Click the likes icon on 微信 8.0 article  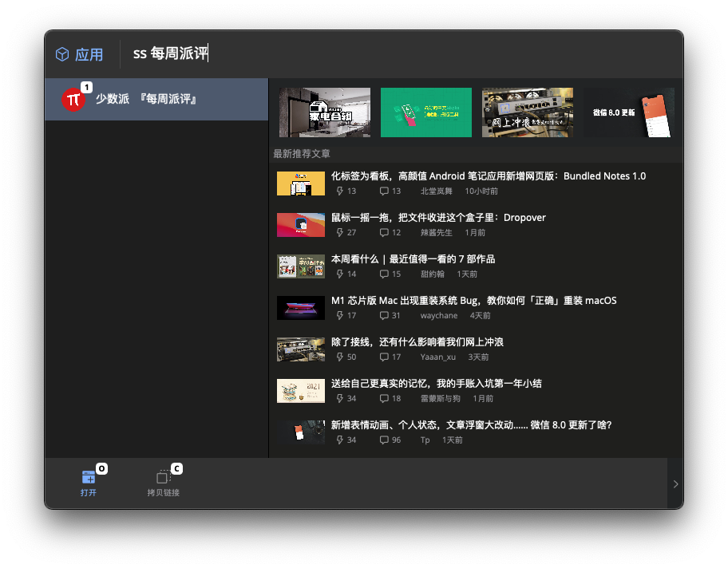pos(340,440)
